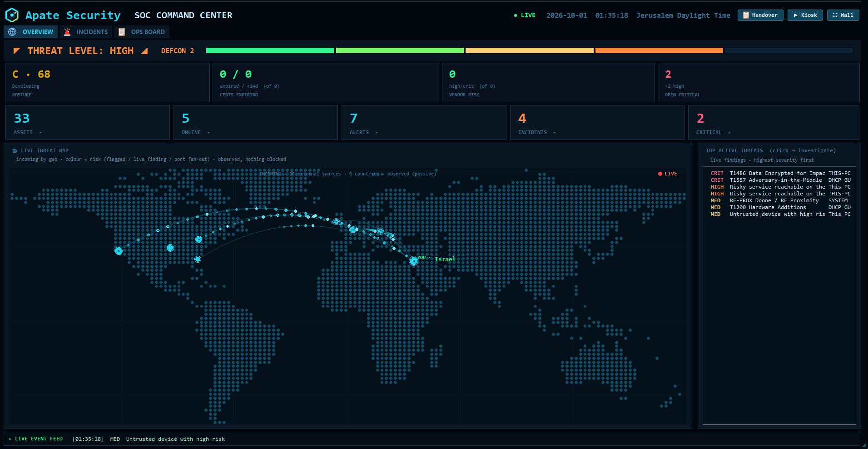Open the Certs Expiring card
The height and width of the screenshot is (449, 868).
(326, 82)
